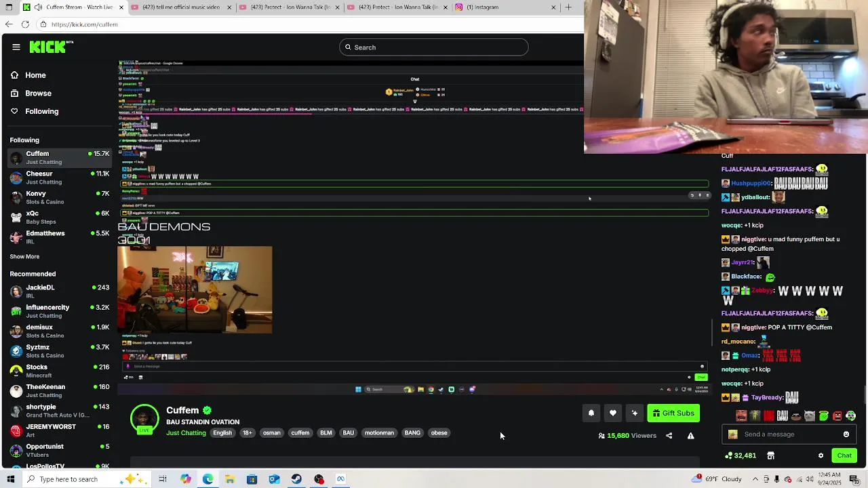The width and height of the screenshot is (868, 488).
Task: Click in the Kick search field
Action: click(434, 47)
